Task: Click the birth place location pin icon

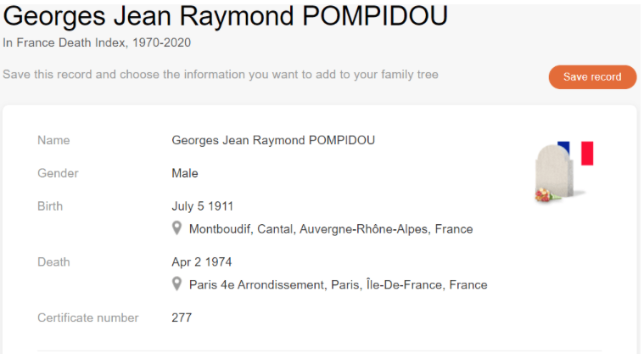Action: [177, 228]
